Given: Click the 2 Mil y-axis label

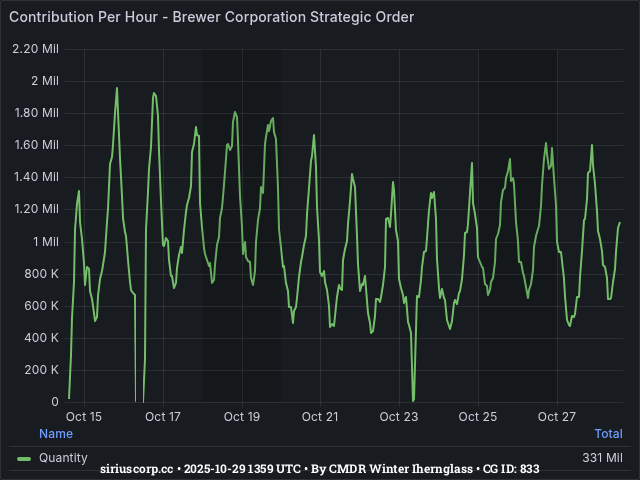Looking at the screenshot, I should tap(45, 81).
